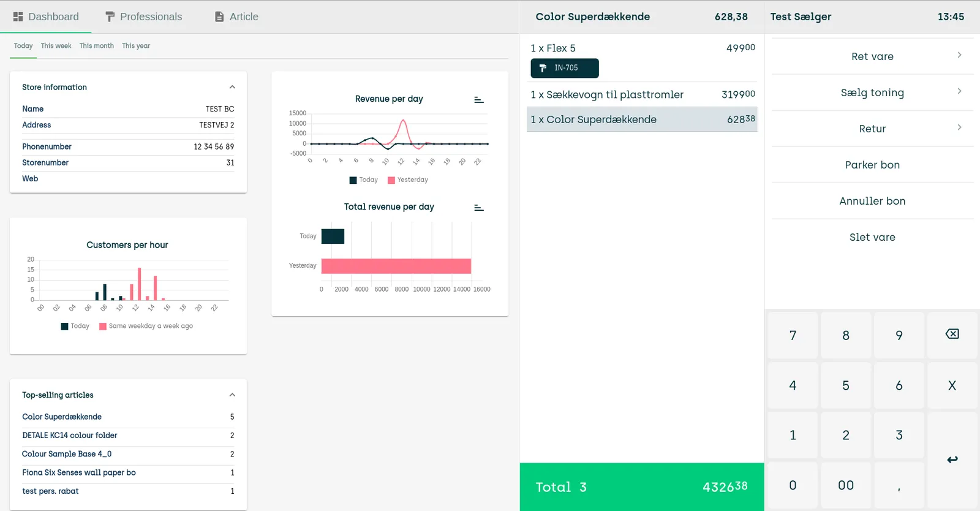
Task: Tap the keypad backspace icon
Action: [952, 334]
